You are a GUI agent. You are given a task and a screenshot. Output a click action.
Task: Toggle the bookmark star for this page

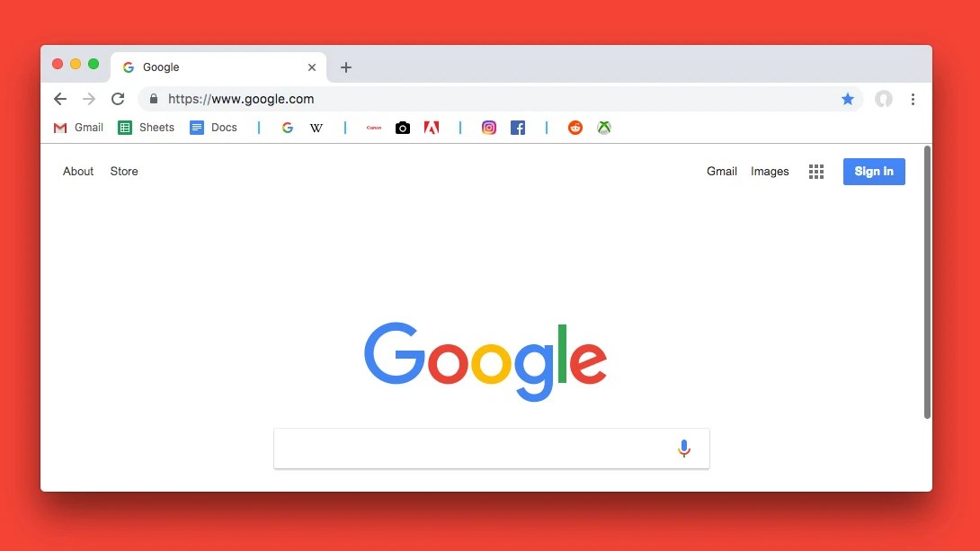(848, 99)
